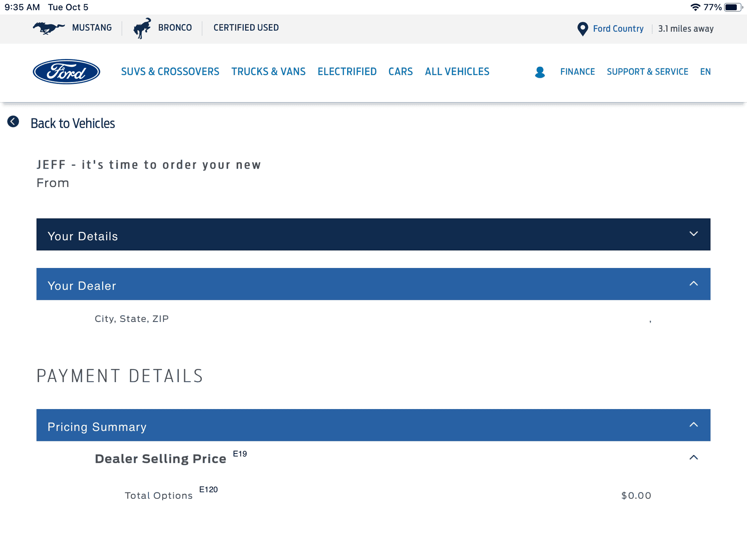Click the Your Dealer header bar

pos(373,284)
